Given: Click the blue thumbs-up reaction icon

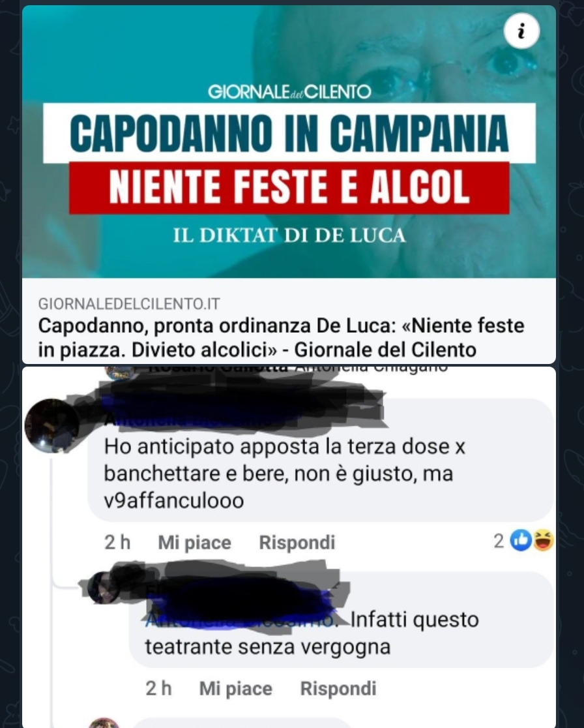Looking at the screenshot, I should [521, 540].
